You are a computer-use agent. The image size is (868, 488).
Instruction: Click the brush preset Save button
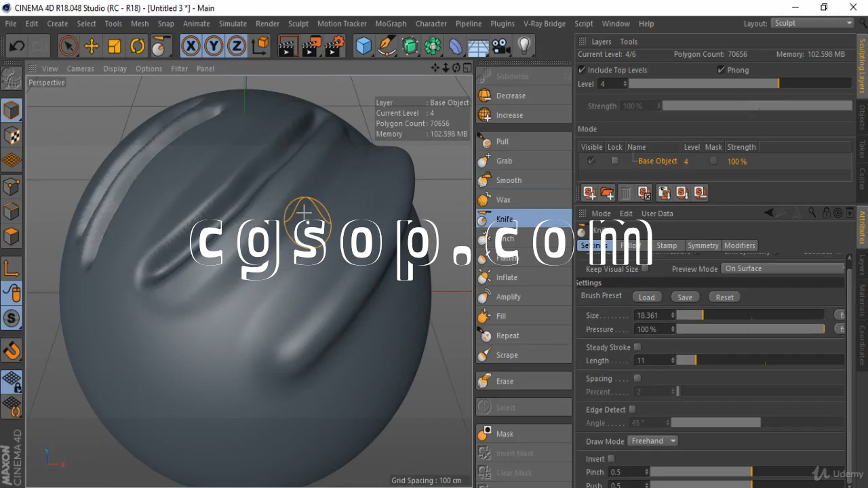pos(685,298)
